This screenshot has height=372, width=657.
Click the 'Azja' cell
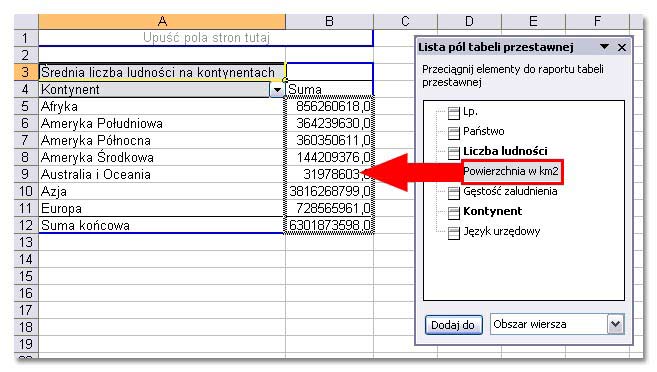[162, 191]
